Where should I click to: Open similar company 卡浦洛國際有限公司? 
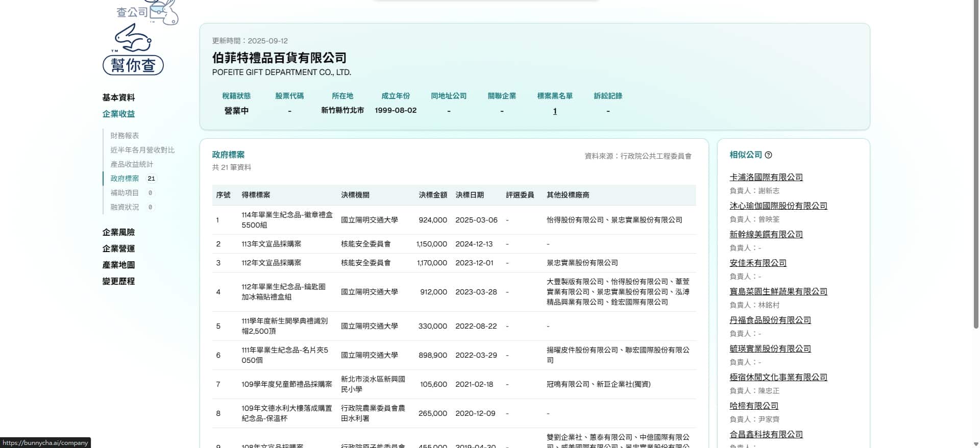click(766, 177)
